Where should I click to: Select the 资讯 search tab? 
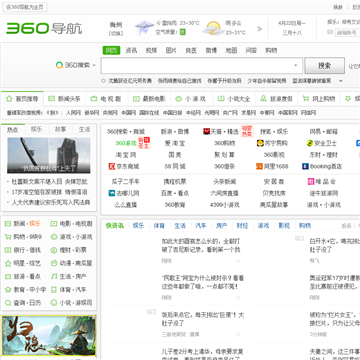click(x=131, y=50)
